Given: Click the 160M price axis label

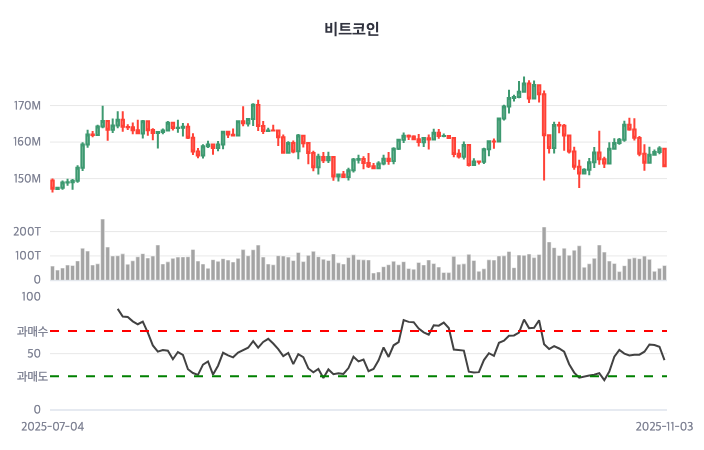Looking at the screenshot, I should pyautogui.click(x=27, y=142).
